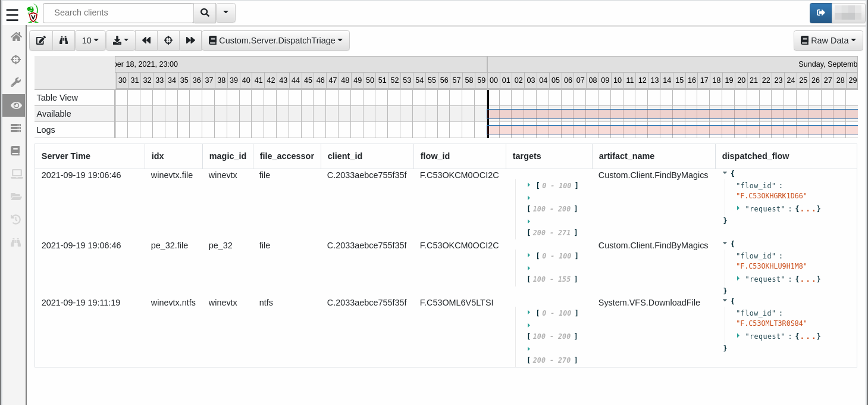The image size is (868, 405).
Task: Click the wrench icon in sidebar
Action: pyautogui.click(x=16, y=82)
